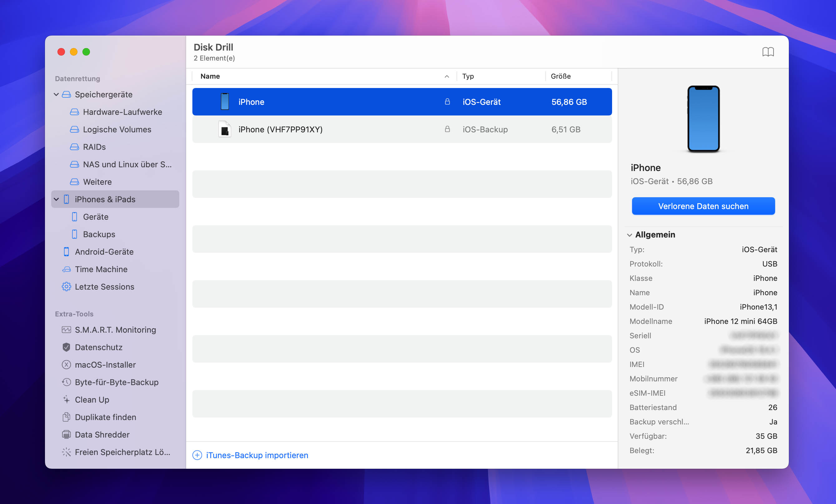Open Data Shredder tool
The height and width of the screenshot is (504, 836).
[102, 434]
